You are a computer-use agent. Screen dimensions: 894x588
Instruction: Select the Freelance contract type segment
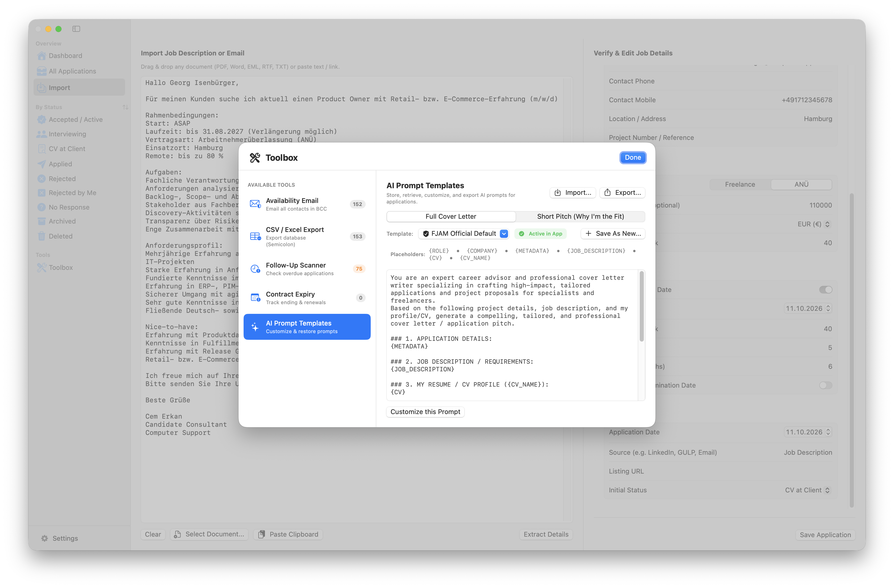point(740,184)
